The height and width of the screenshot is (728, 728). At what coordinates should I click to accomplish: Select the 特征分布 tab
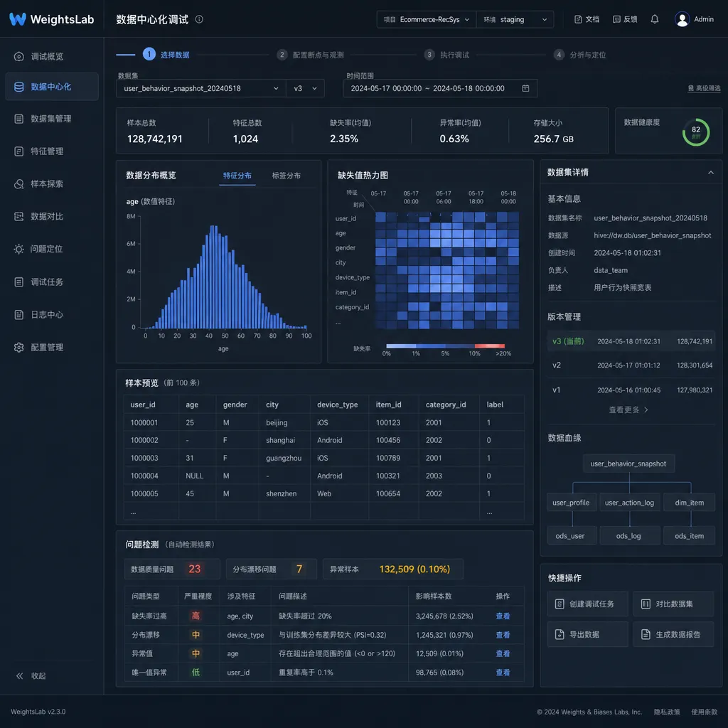tap(237, 176)
